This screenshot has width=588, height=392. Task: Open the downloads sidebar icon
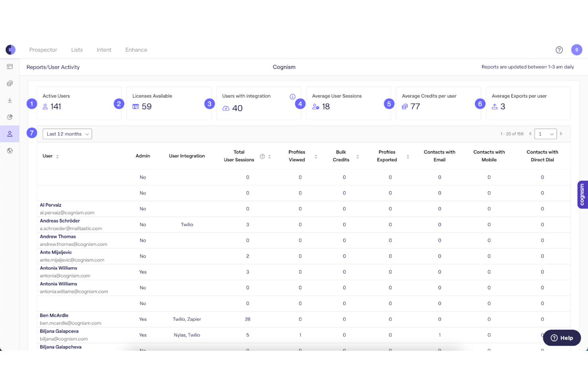10,100
